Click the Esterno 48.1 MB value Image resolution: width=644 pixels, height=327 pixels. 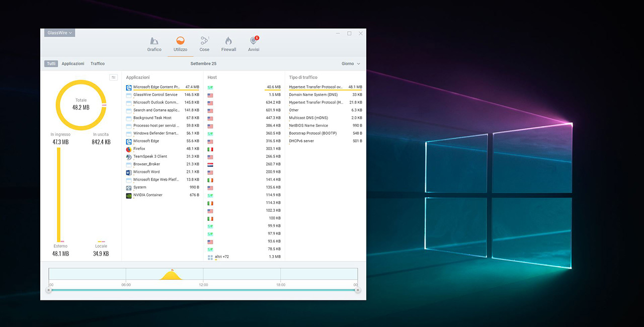coord(60,254)
